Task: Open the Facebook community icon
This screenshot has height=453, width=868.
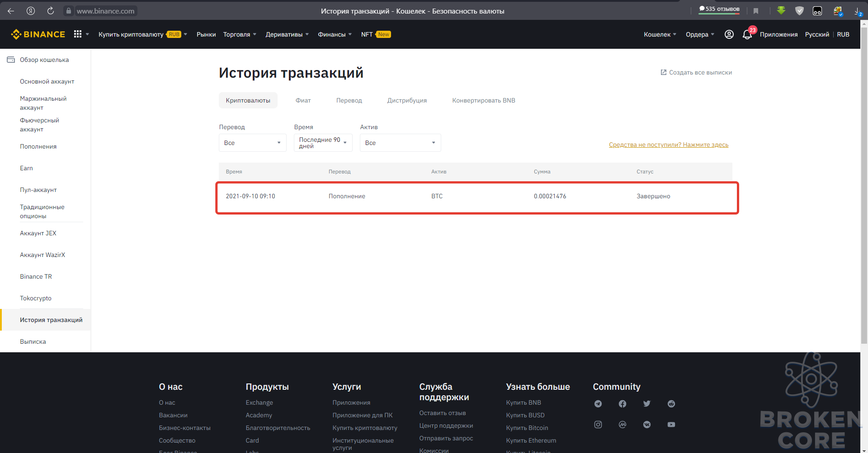Action: [623, 404]
